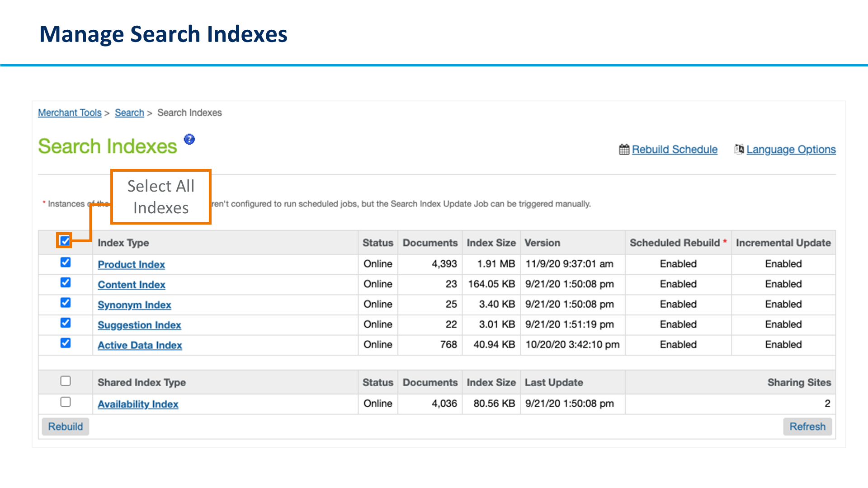Open the Synonym Index link
Viewport: 868px width, 488px height.
coord(134,305)
